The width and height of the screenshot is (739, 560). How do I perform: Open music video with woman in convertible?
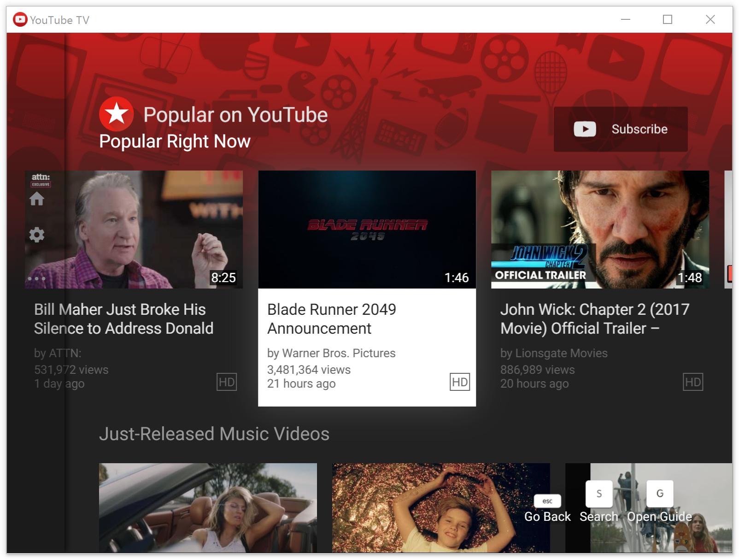(x=208, y=507)
